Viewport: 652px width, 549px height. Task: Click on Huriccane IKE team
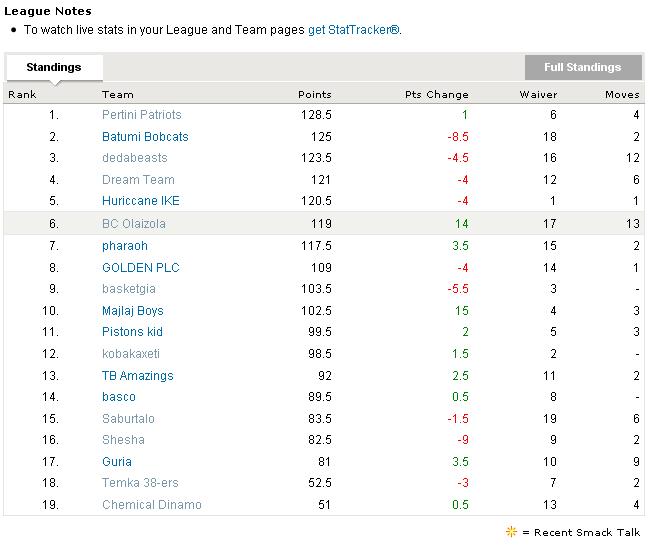point(140,201)
